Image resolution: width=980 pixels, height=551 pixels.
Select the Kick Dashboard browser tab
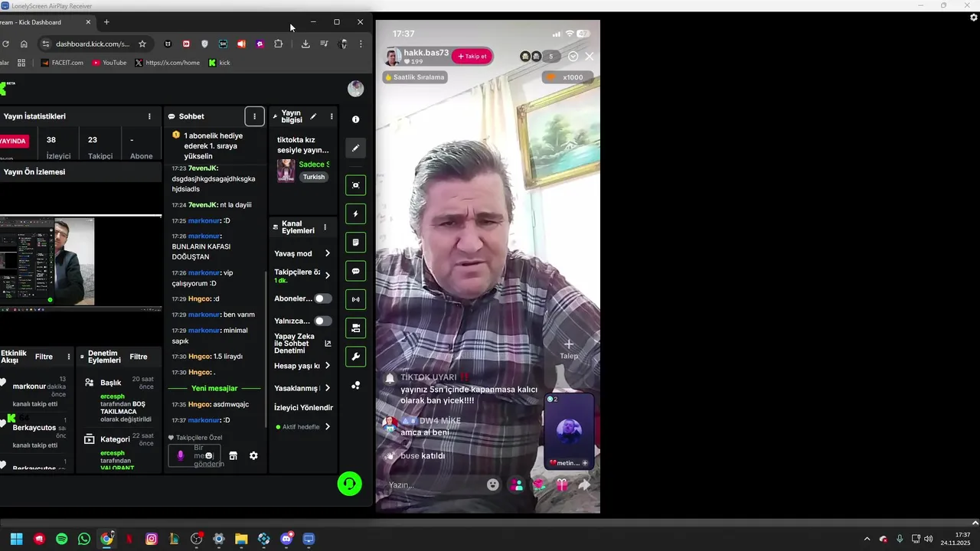tap(46, 22)
